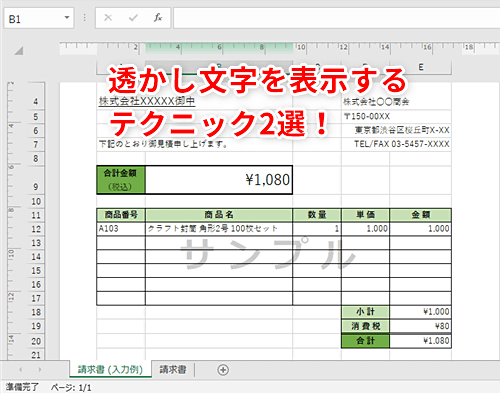Click the TEL/FAX 03-5457-XXXX cell
This screenshot has width=500, height=394.
point(402,144)
